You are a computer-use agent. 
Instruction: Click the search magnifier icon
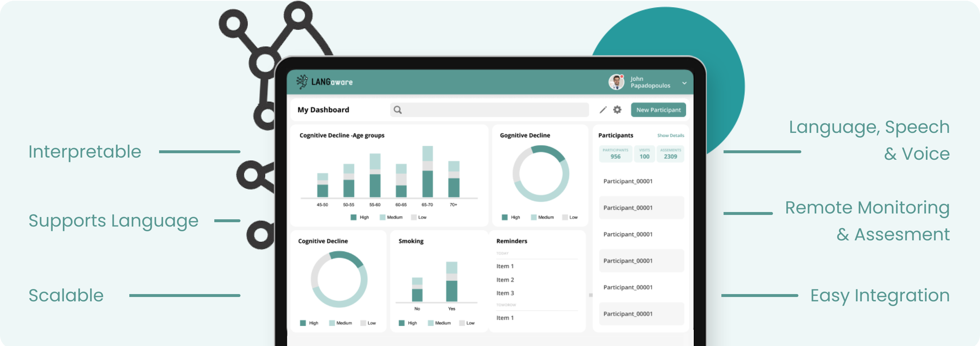pyautogui.click(x=397, y=110)
